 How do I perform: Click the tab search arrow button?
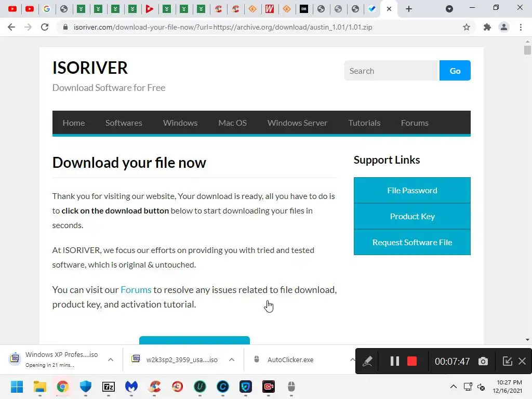pyautogui.click(x=449, y=9)
